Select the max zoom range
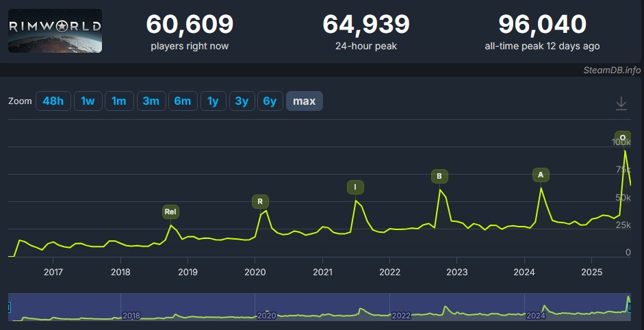Viewport: 644px width, 330px height. coord(305,101)
